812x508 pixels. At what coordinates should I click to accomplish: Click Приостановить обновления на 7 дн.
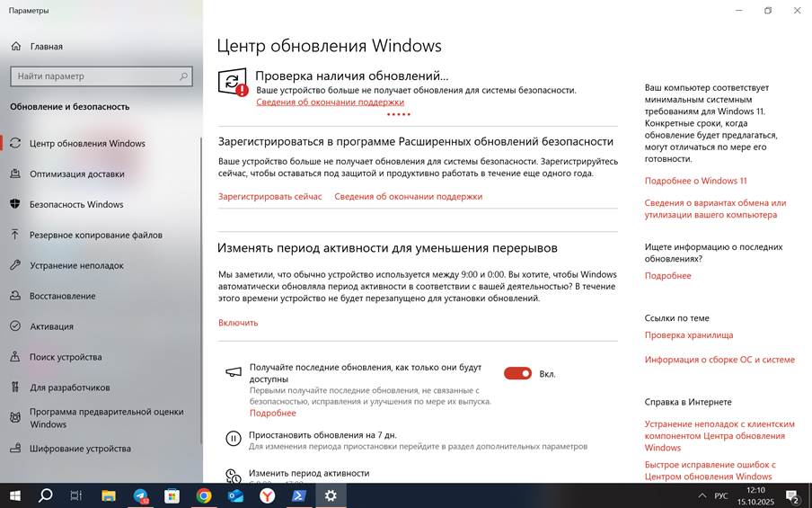tap(322, 435)
